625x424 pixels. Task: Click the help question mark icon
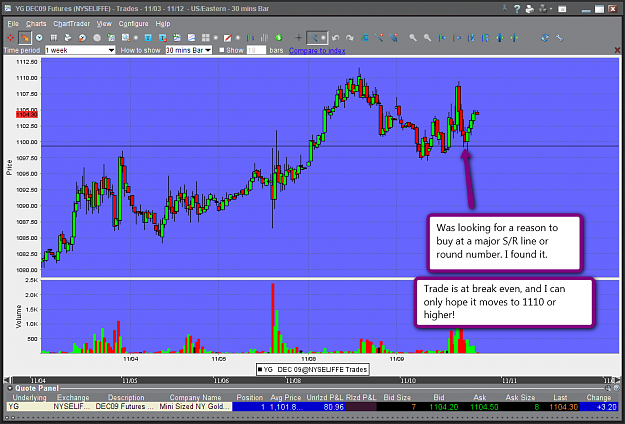pyautogui.click(x=517, y=9)
